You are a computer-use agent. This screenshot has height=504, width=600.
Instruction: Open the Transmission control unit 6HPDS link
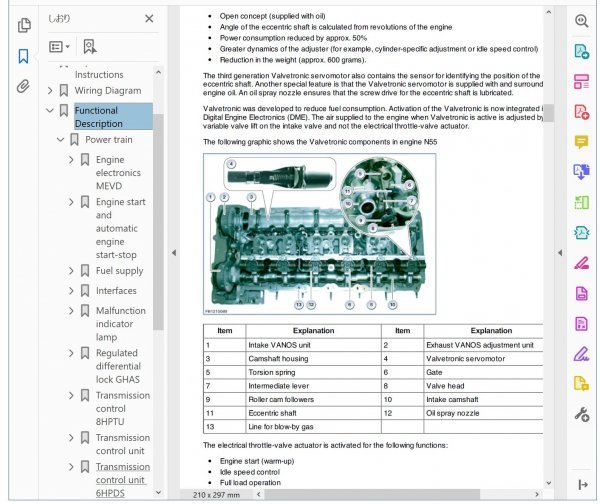(x=122, y=480)
